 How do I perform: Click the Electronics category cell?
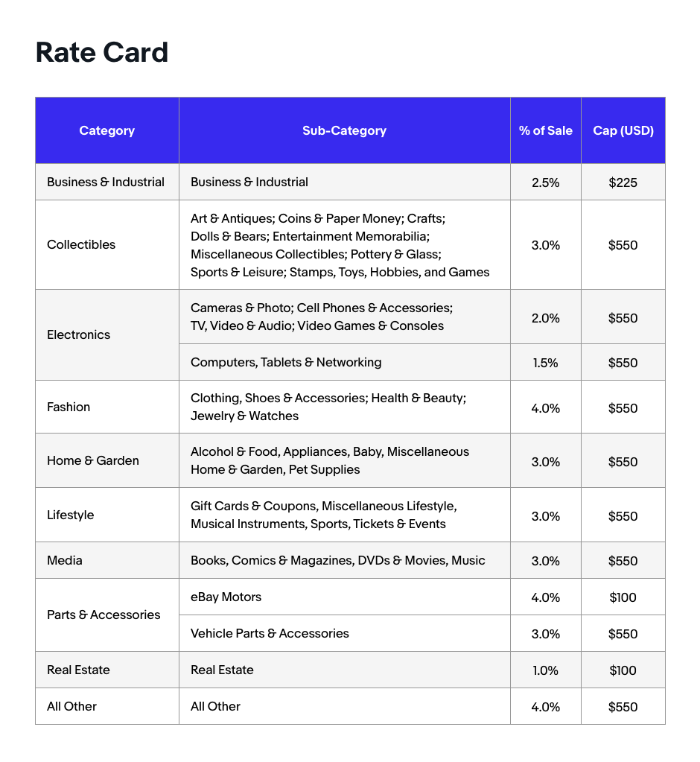click(78, 334)
